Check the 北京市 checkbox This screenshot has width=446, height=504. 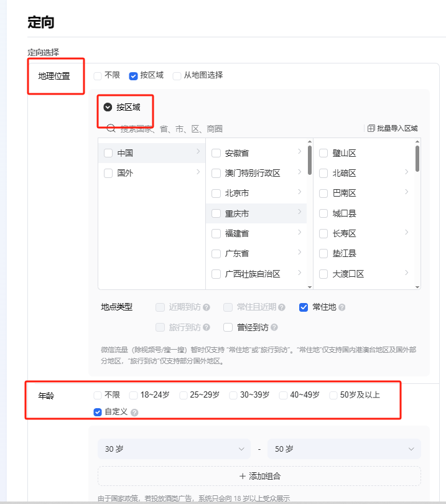(216, 194)
